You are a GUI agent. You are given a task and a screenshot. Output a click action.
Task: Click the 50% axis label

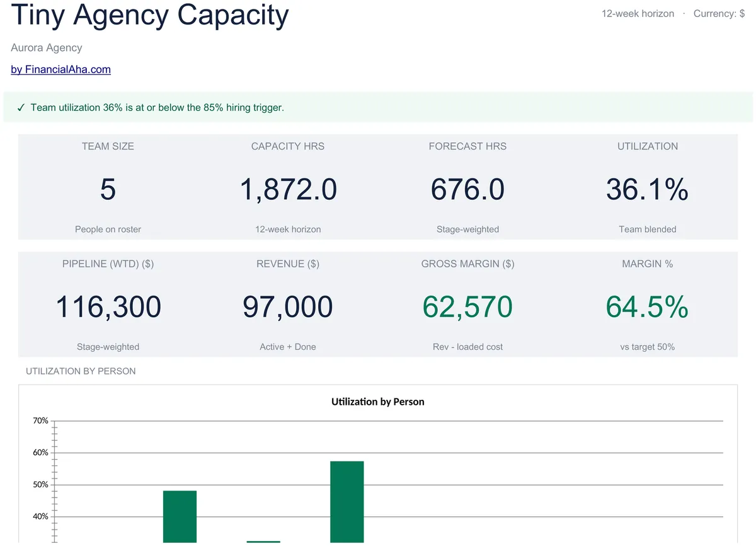coord(41,485)
